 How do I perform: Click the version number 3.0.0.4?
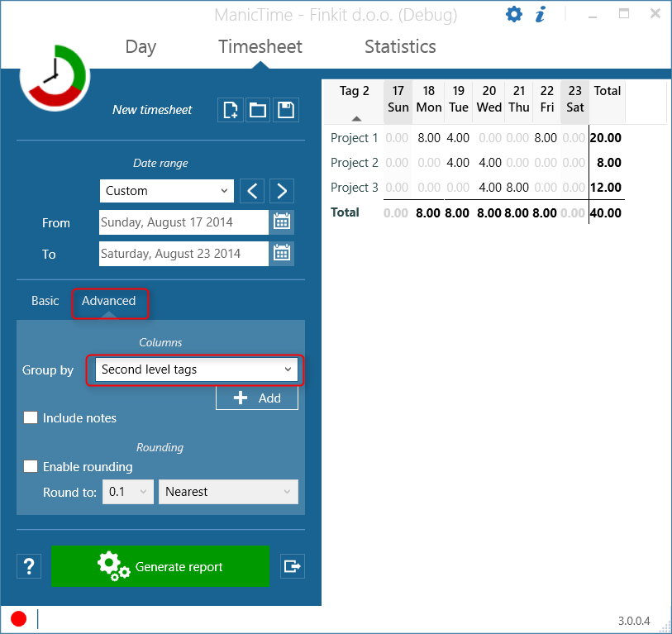pyautogui.click(x=634, y=621)
